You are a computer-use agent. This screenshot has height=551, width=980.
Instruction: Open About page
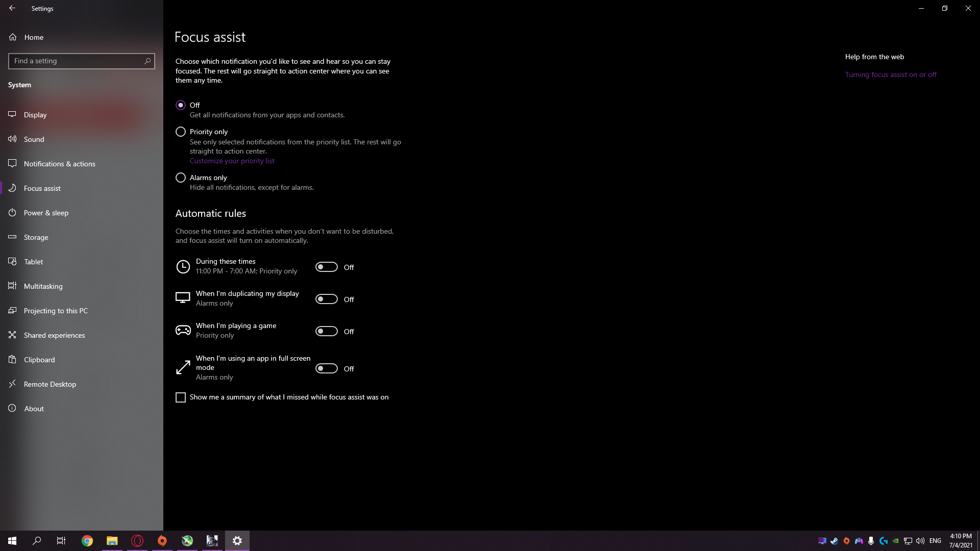82,409
